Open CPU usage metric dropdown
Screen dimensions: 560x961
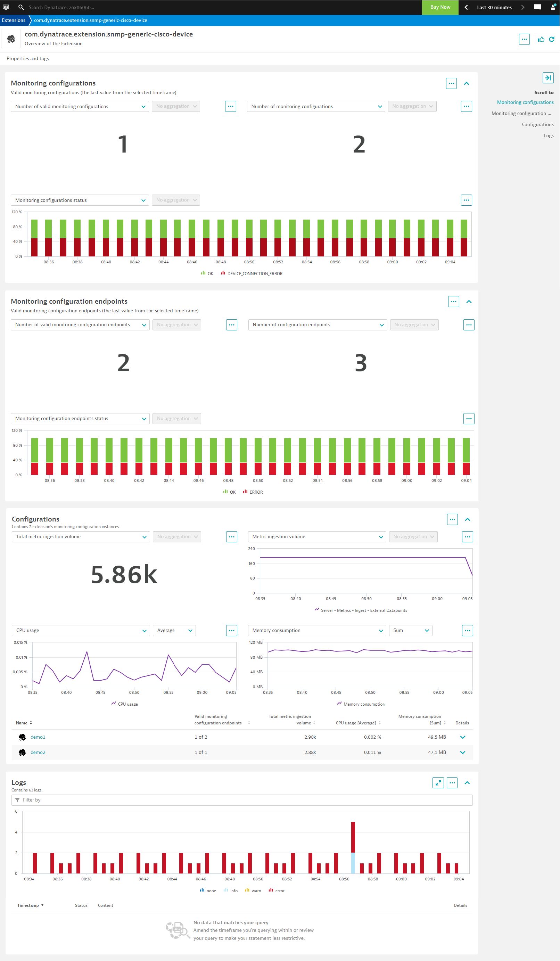point(81,631)
